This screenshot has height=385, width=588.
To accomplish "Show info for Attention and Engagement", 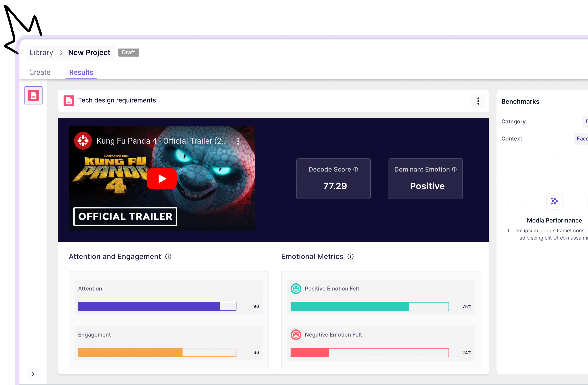I will [x=168, y=257].
